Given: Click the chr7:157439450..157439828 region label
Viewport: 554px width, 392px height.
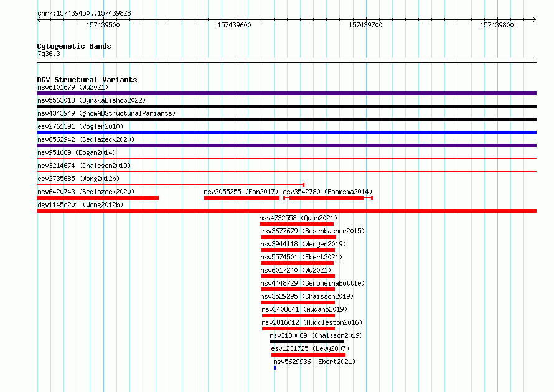Looking at the screenshot, I should [84, 13].
